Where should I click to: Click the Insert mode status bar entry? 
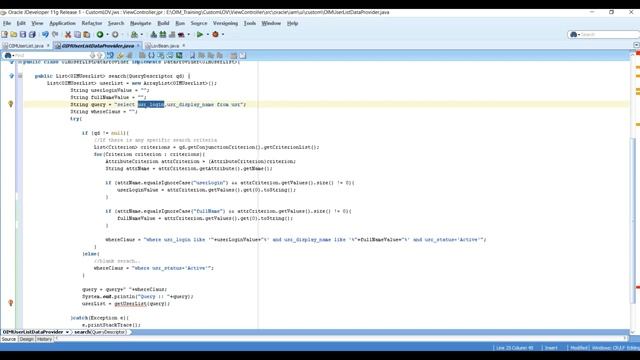pyautogui.click(x=551, y=348)
